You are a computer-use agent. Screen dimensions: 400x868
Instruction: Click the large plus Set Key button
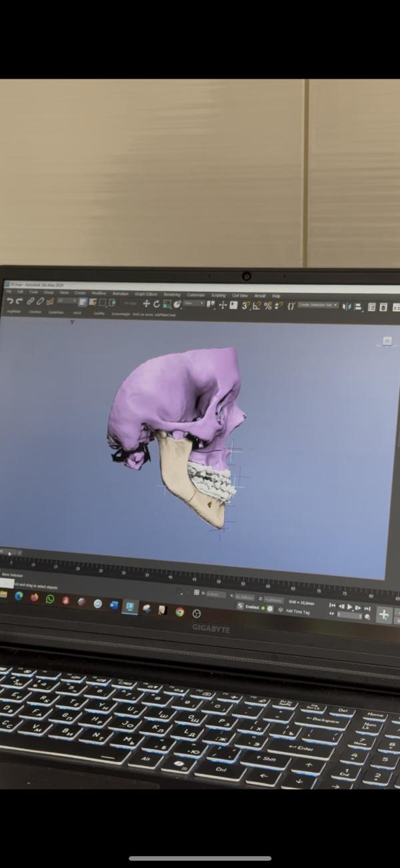pyautogui.click(x=384, y=614)
